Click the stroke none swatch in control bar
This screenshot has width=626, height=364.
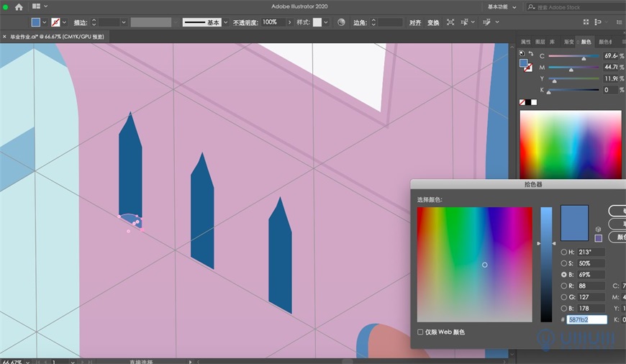(x=55, y=22)
